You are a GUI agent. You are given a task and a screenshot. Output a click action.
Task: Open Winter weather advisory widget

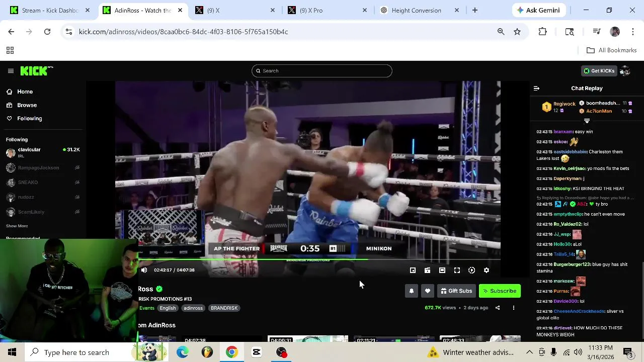[471, 352]
